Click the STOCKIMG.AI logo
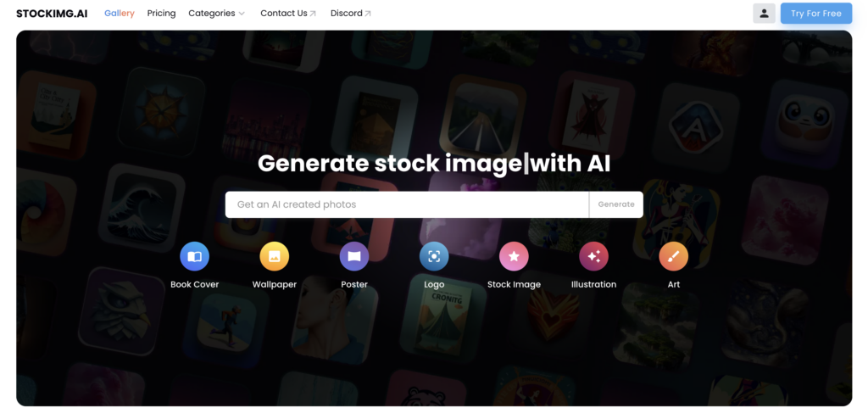Image resolution: width=868 pixels, height=419 pixels. 52,14
